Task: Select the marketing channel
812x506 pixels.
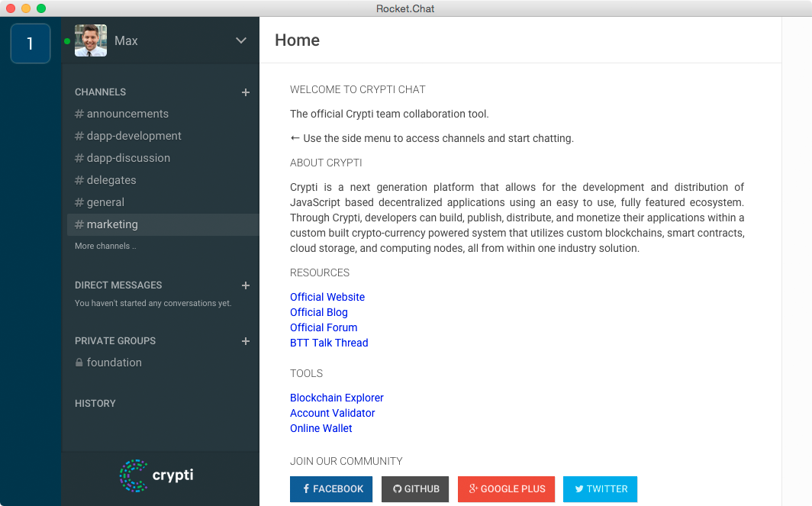Action: tap(163, 225)
